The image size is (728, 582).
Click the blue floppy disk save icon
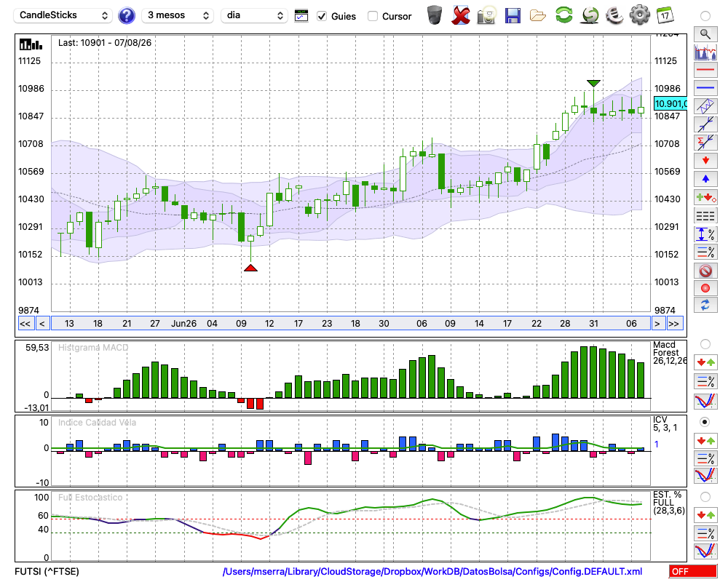pos(513,16)
